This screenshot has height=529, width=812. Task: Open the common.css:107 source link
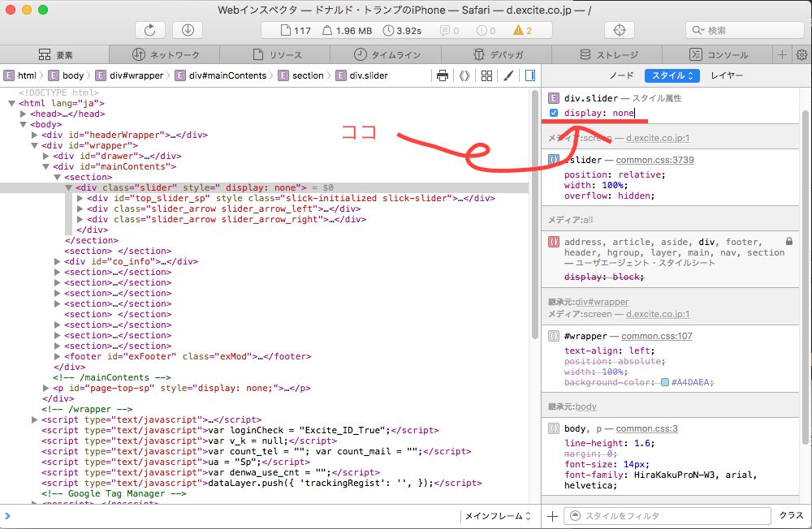(657, 336)
